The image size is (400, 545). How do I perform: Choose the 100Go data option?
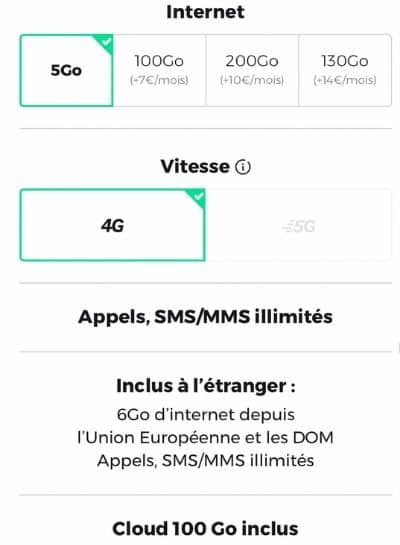(159, 70)
